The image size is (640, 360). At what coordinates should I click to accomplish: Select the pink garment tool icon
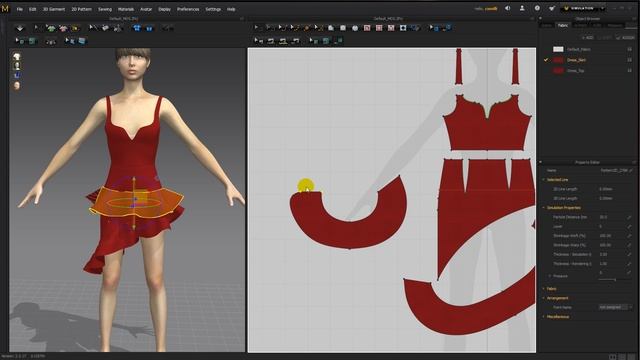tap(63, 28)
